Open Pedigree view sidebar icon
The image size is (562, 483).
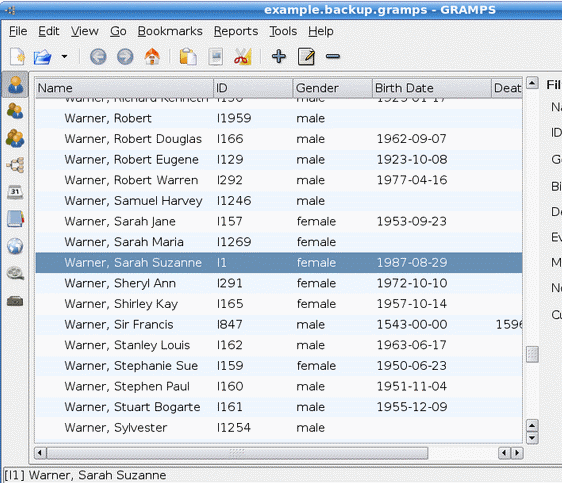pos(15,165)
